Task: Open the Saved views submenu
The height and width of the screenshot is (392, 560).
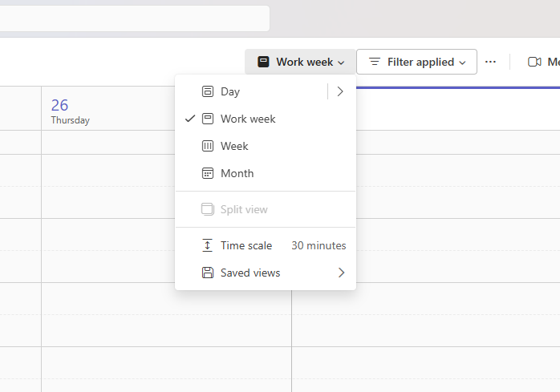Action: coord(266,273)
